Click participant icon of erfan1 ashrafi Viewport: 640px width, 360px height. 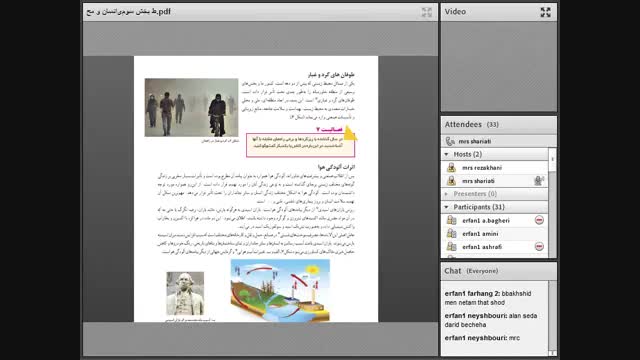point(451,246)
